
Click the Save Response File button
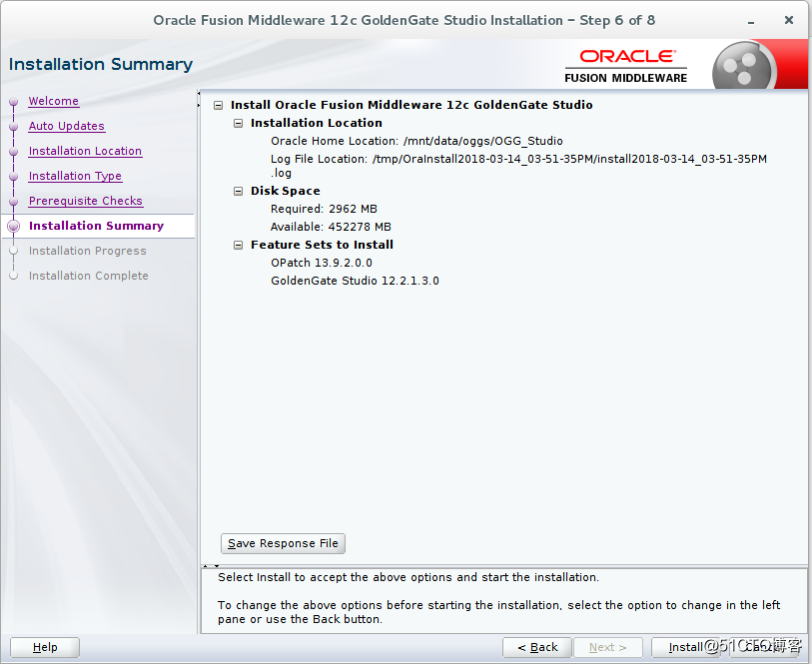283,543
